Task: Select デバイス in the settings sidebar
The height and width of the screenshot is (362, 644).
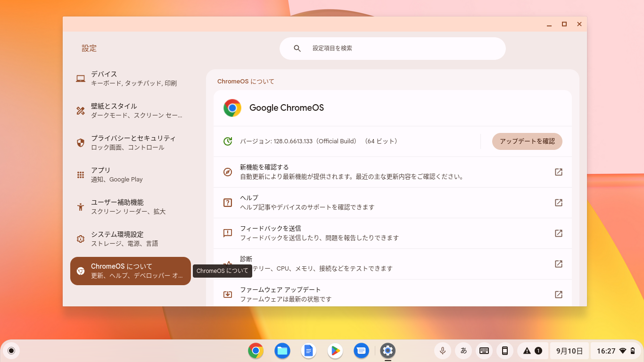Action: pyautogui.click(x=130, y=78)
